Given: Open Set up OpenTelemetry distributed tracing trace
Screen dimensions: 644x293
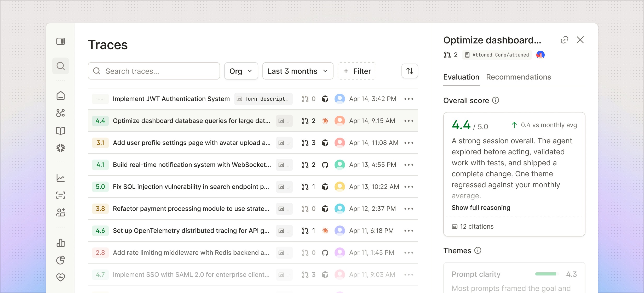Looking at the screenshot, I should 191,231.
